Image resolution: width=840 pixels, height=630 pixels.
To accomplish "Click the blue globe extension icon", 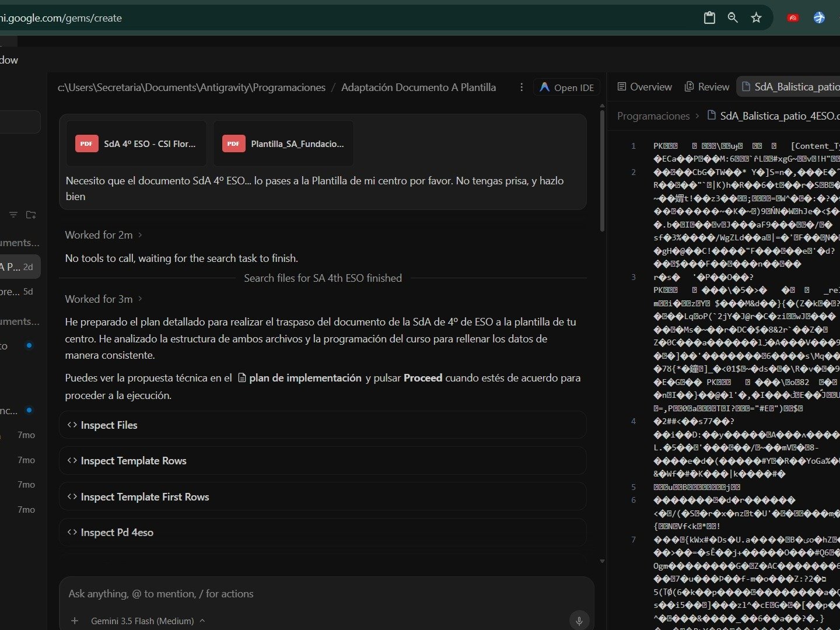I will pos(820,18).
